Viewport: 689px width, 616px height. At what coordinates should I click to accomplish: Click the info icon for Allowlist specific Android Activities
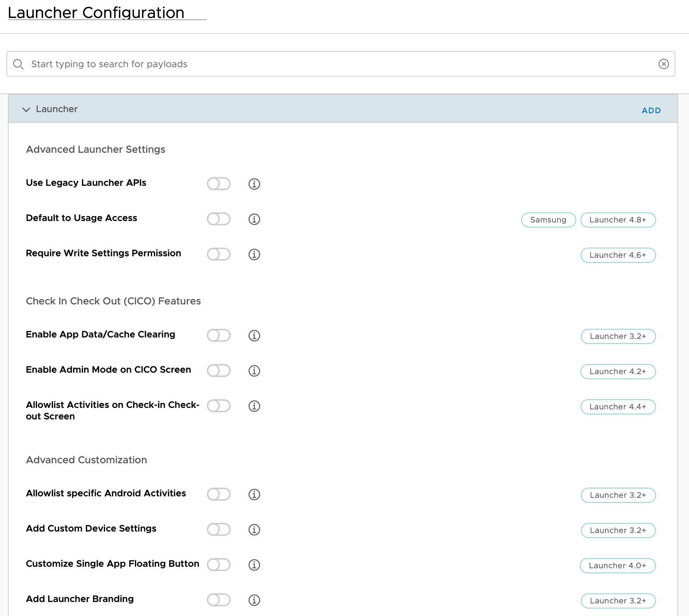[x=254, y=495]
